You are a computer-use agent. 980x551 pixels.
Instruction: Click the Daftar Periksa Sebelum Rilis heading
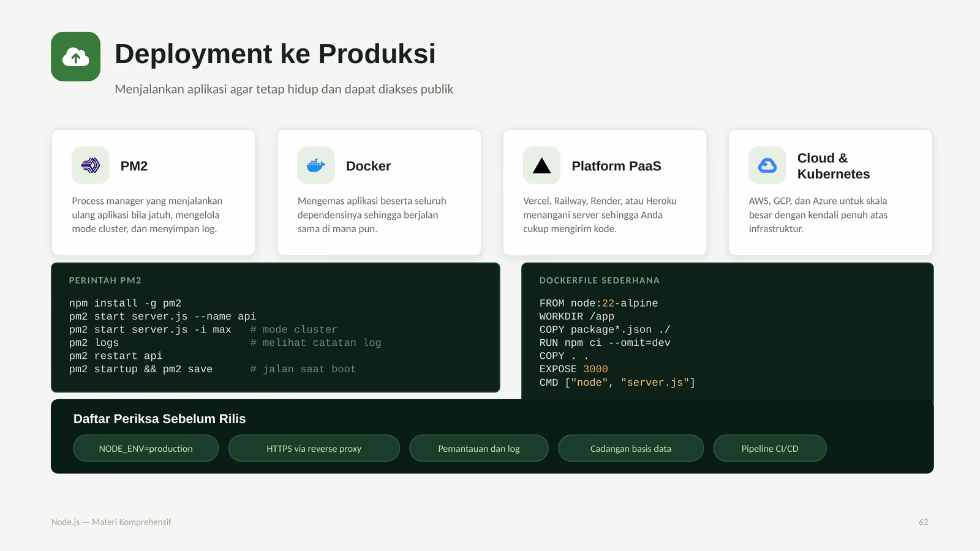coord(159,419)
